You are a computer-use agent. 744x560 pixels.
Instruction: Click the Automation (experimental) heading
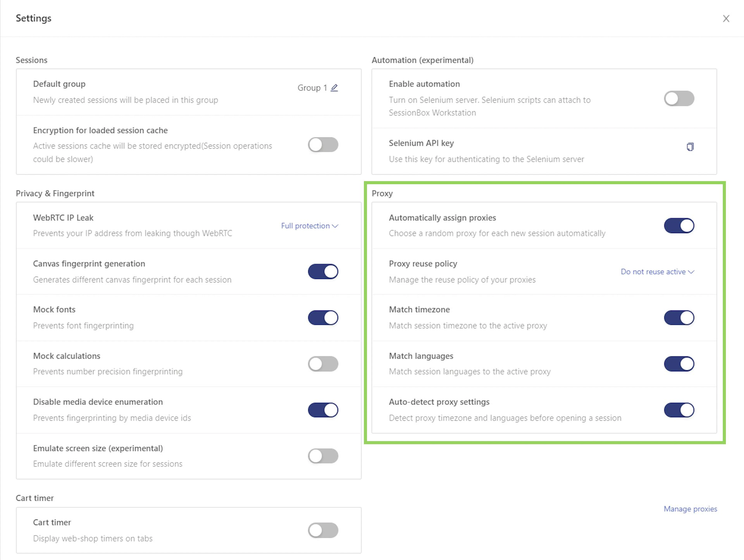point(422,60)
